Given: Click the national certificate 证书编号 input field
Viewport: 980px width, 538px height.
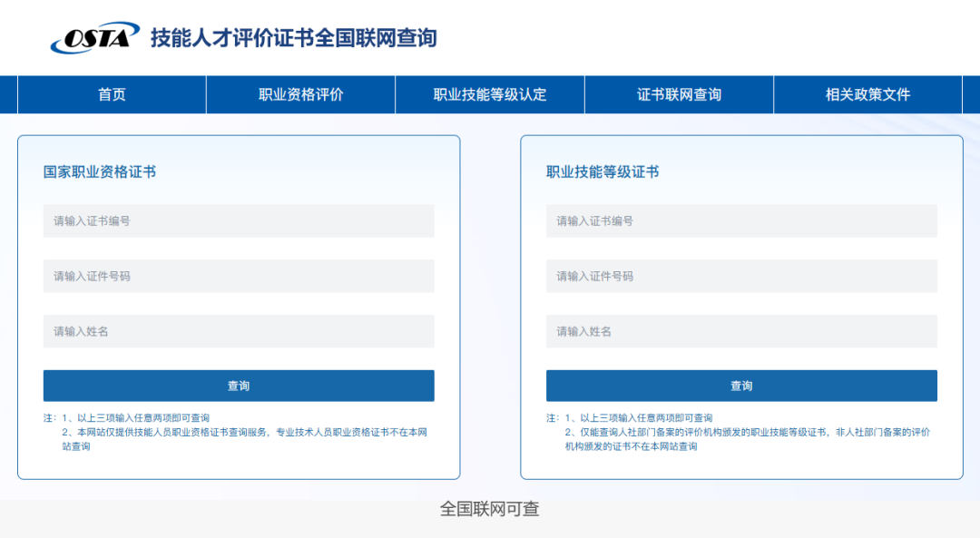Looking at the screenshot, I should tap(239, 220).
